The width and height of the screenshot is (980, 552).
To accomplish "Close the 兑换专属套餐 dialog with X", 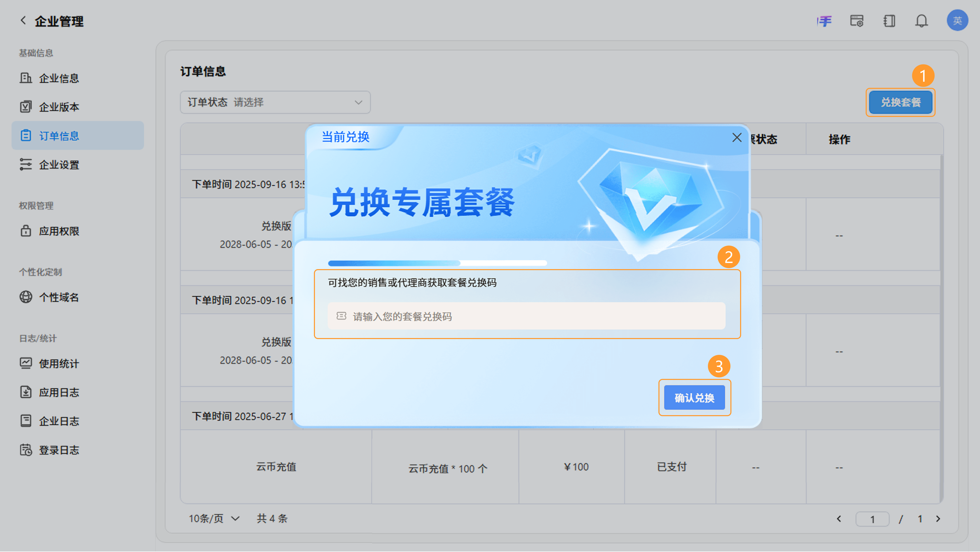I will click(x=737, y=137).
